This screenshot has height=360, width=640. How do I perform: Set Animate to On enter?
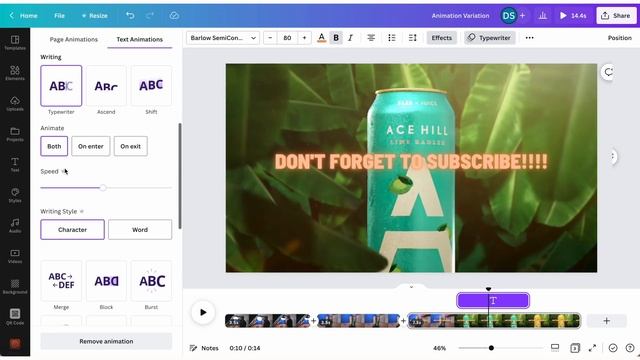pos(91,146)
